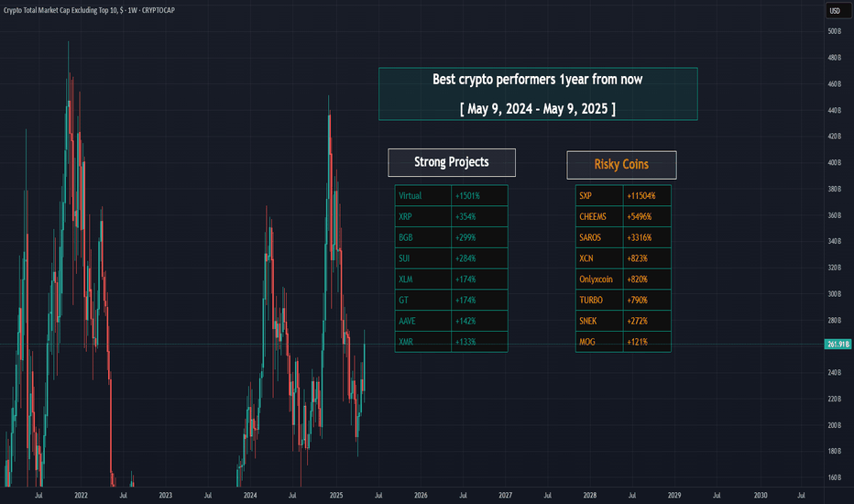Screen dimensions: 854x504
Task: Click the 'SNEK' table cell
Action: (599, 321)
